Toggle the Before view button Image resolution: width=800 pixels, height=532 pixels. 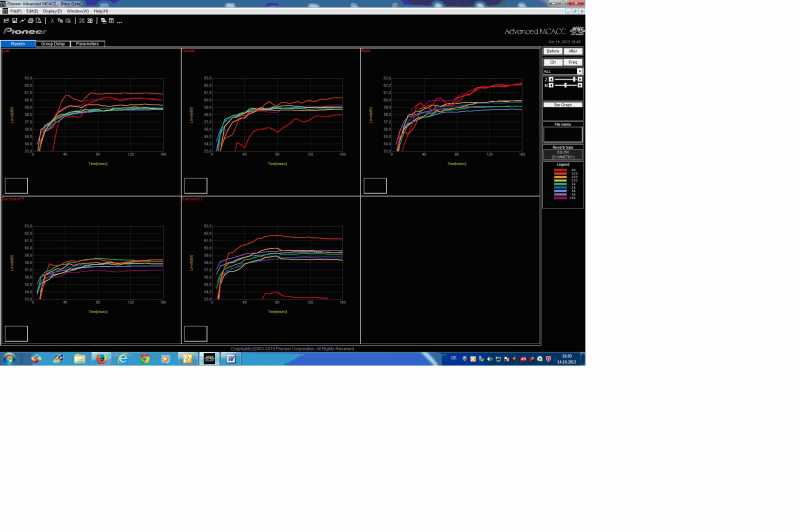552,51
